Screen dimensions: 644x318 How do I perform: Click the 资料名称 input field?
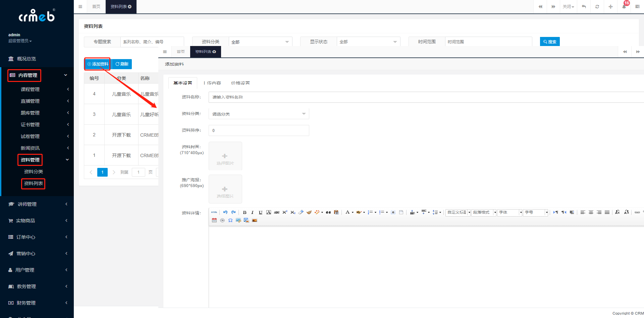[426, 97]
